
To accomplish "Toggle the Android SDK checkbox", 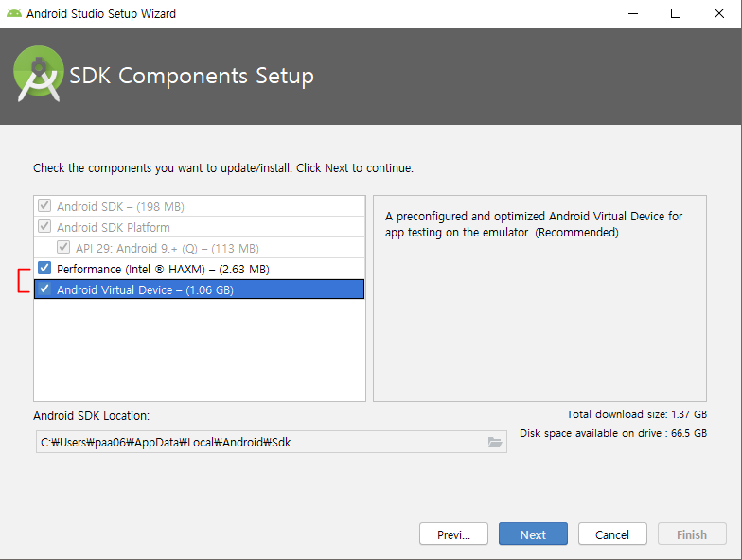I will (x=44, y=206).
